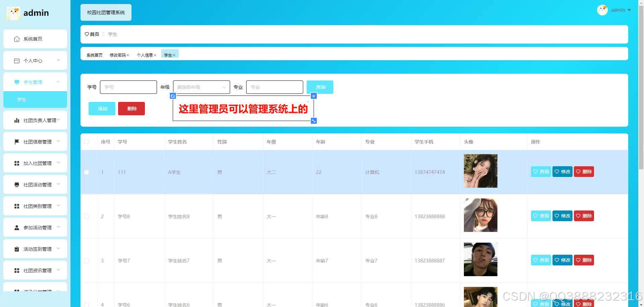Expand the 社团活动管理 chevron
644x307 pixels.
click(x=58, y=184)
